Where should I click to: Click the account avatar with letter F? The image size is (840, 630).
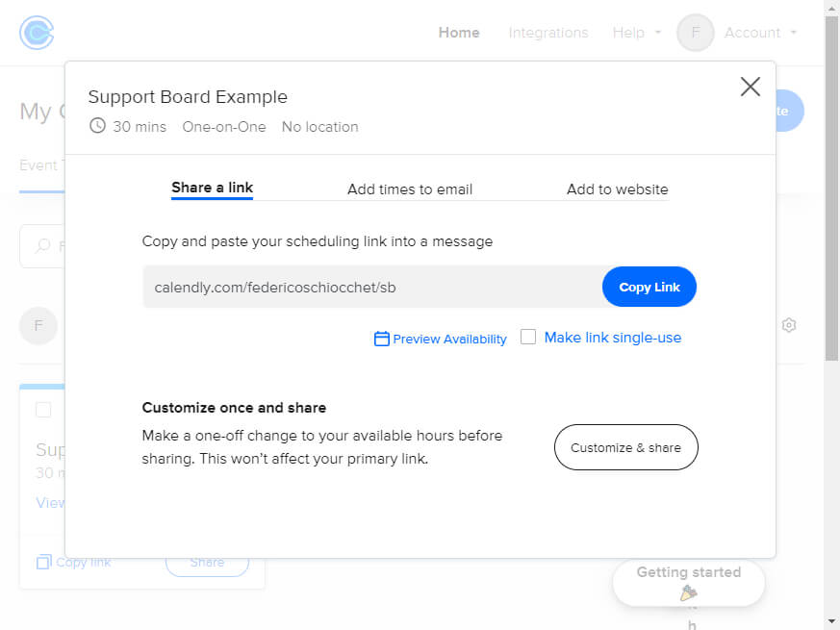pos(695,33)
